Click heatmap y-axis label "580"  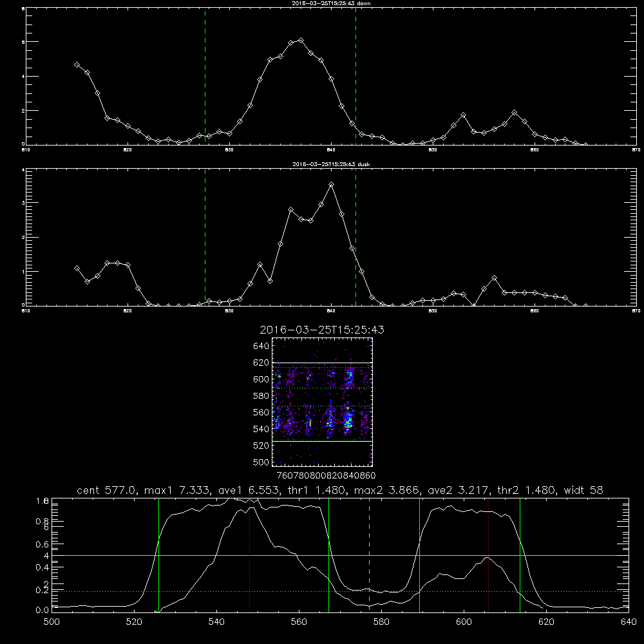pyautogui.click(x=261, y=396)
